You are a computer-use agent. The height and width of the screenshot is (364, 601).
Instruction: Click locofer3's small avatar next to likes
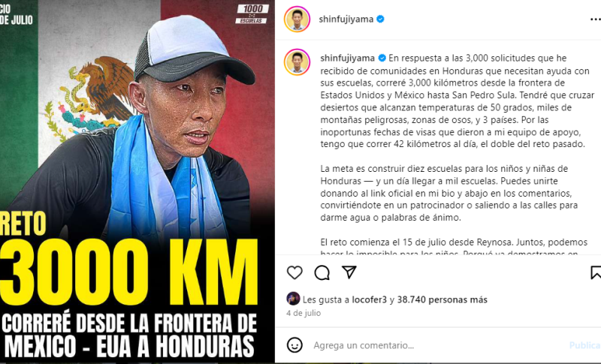tap(293, 299)
